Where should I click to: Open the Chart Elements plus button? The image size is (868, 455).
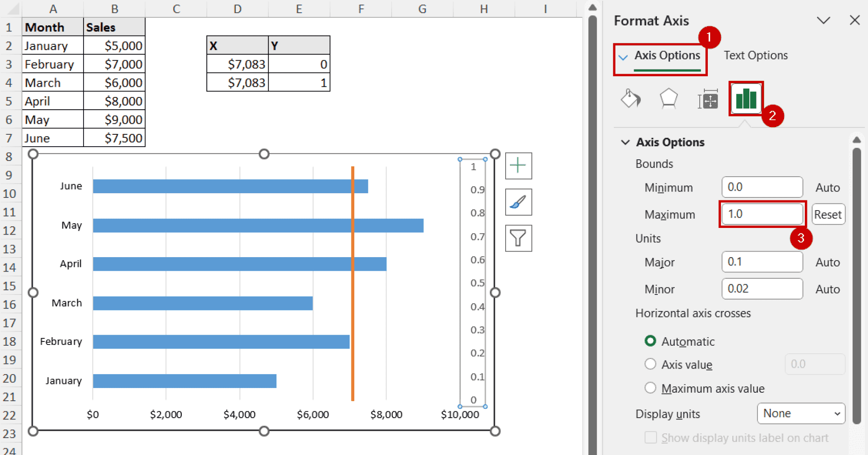518,166
